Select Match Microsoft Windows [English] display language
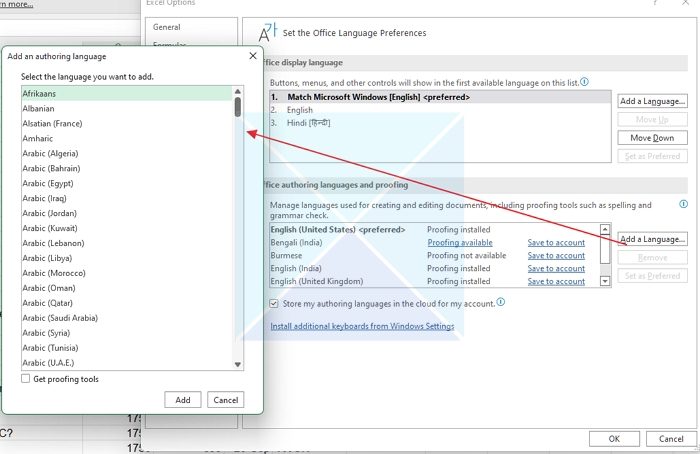The height and width of the screenshot is (454, 700). pos(440,97)
